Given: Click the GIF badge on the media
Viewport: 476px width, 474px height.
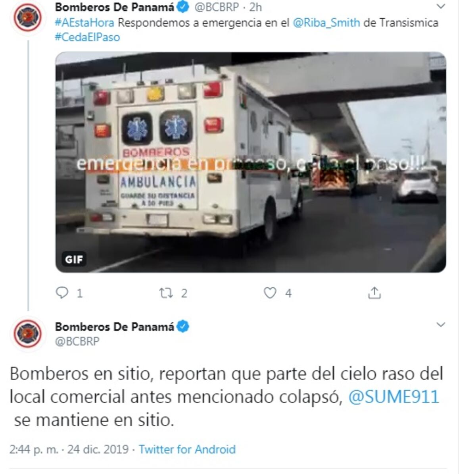Looking at the screenshot, I should click(x=74, y=260).
